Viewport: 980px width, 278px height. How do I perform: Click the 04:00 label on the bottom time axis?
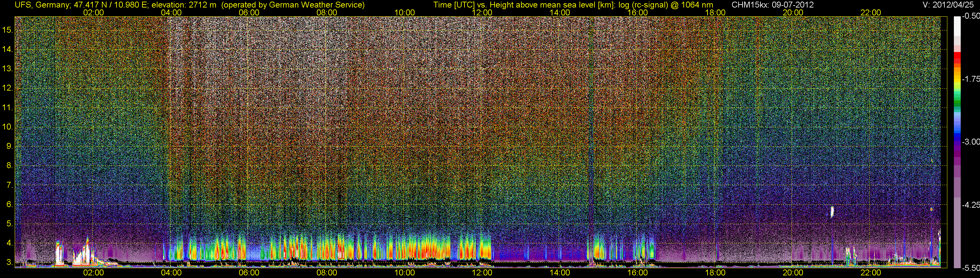pos(171,273)
